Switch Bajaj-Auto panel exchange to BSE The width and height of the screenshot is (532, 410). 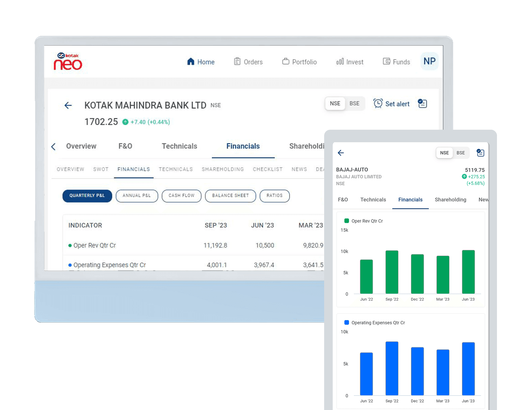tap(460, 153)
